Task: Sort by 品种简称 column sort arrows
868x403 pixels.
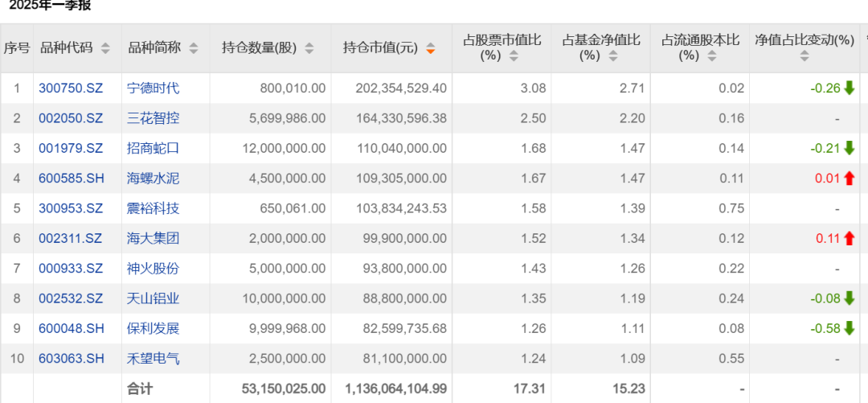Action: tap(193, 48)
